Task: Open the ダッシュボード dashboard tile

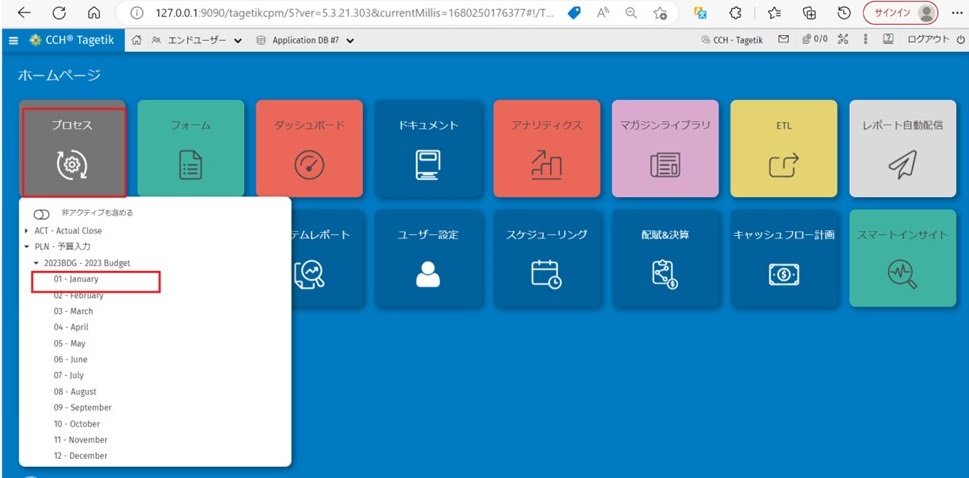Action: (309, 148)
